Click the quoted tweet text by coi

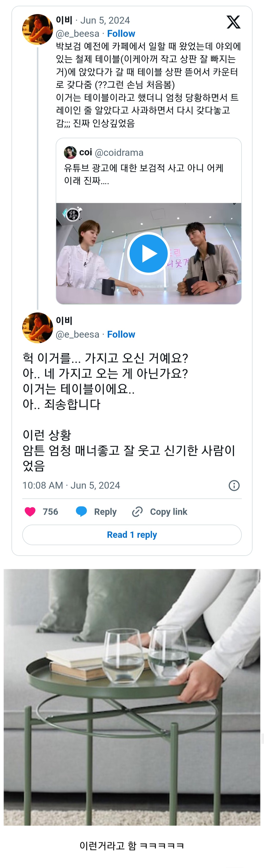pyautogui.click(x=144, y=174)
